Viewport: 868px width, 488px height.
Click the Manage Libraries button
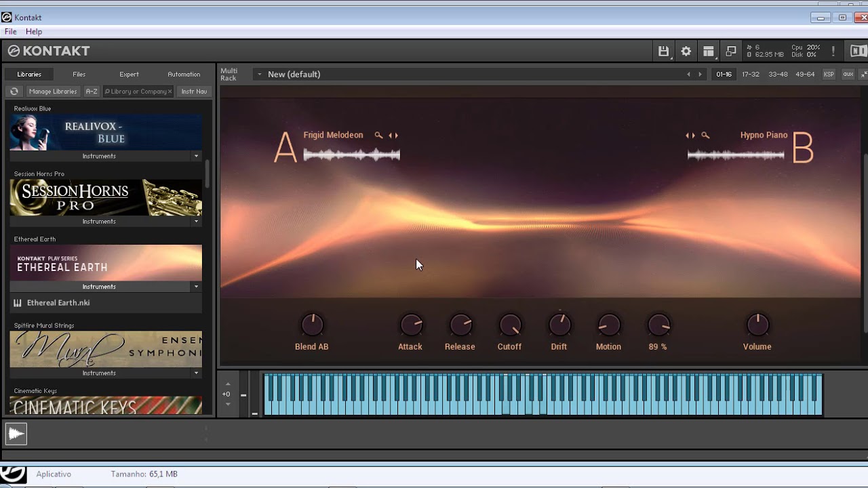53,91
